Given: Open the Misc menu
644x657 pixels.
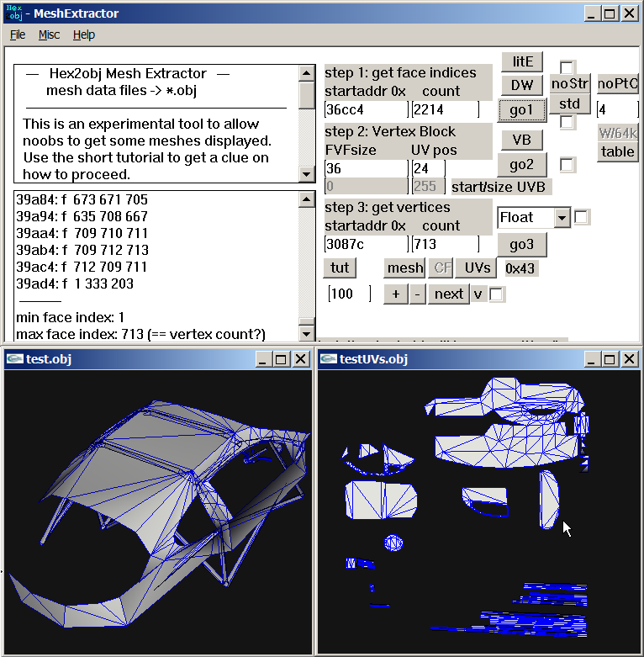Looking at the screenshot, I should (x=49, y=34).
